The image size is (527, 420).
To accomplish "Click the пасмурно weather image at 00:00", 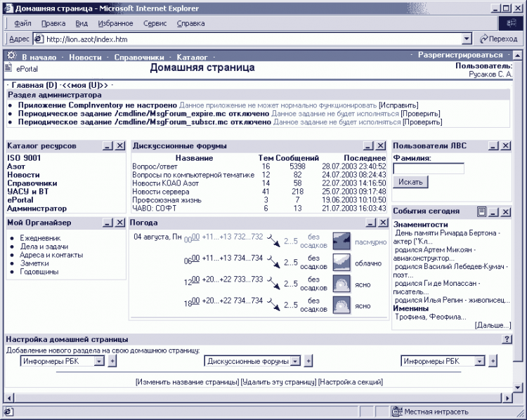I will point(341,241).
